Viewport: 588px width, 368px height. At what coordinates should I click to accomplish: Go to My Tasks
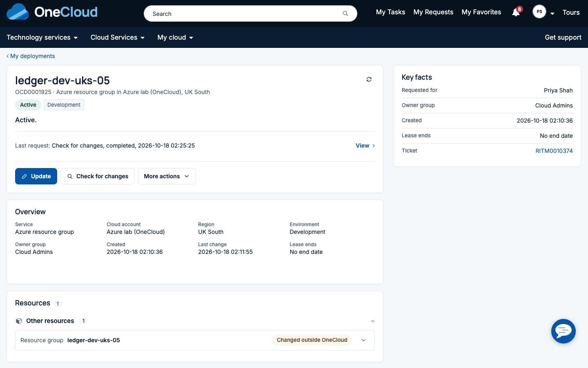pos(390,12)
